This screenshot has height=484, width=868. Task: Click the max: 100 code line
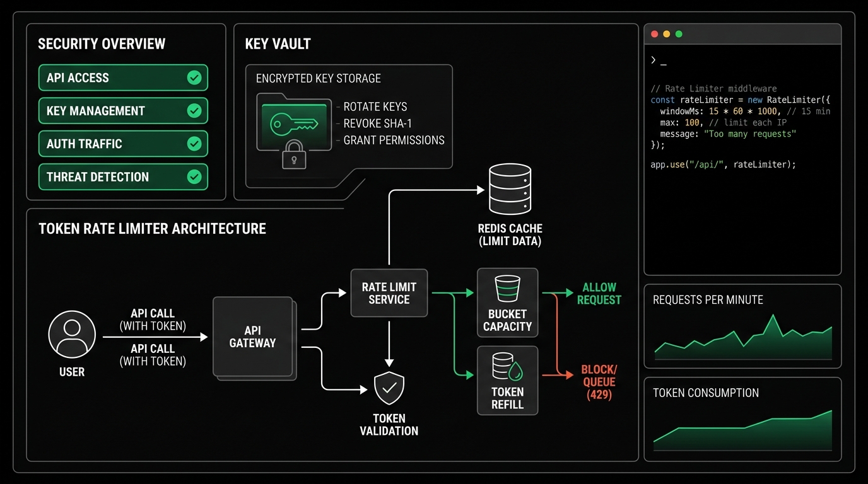click(x=725, y=122)
